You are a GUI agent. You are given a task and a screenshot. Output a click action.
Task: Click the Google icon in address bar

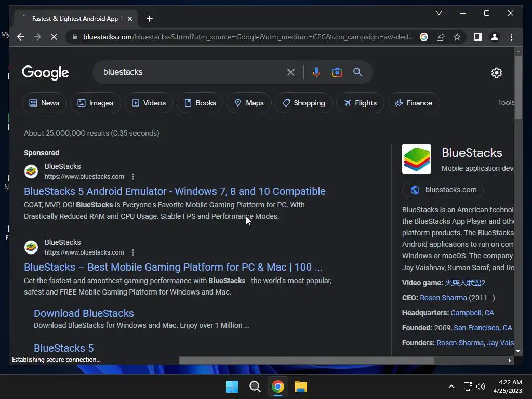pyautogui.click(x=424, y=37)
